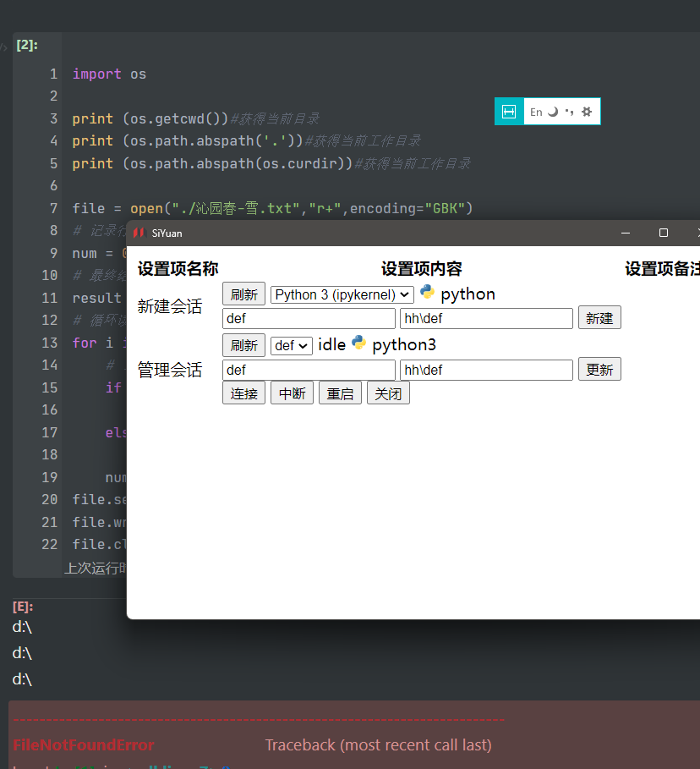Image resolution: width=700 pixels, height=769 pixels.
Task: Focus the new session name field
Action: click(x=309, y=319)
